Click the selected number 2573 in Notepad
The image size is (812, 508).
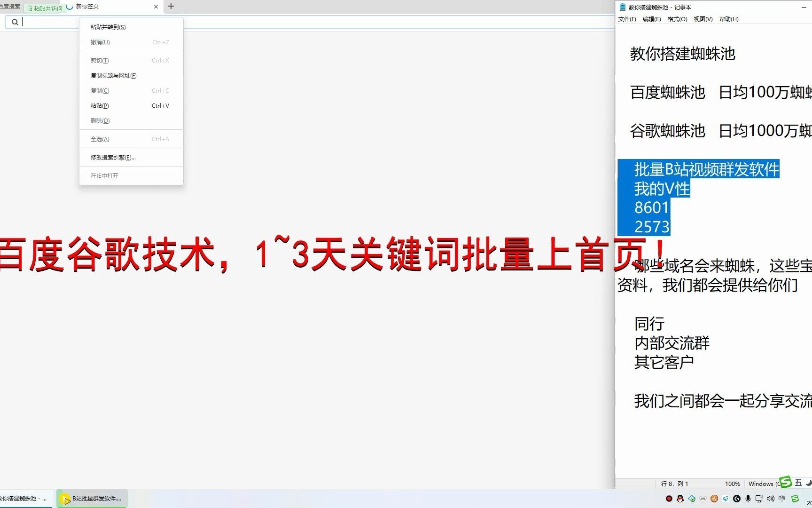pyautogui.click(x=652, y=227)
